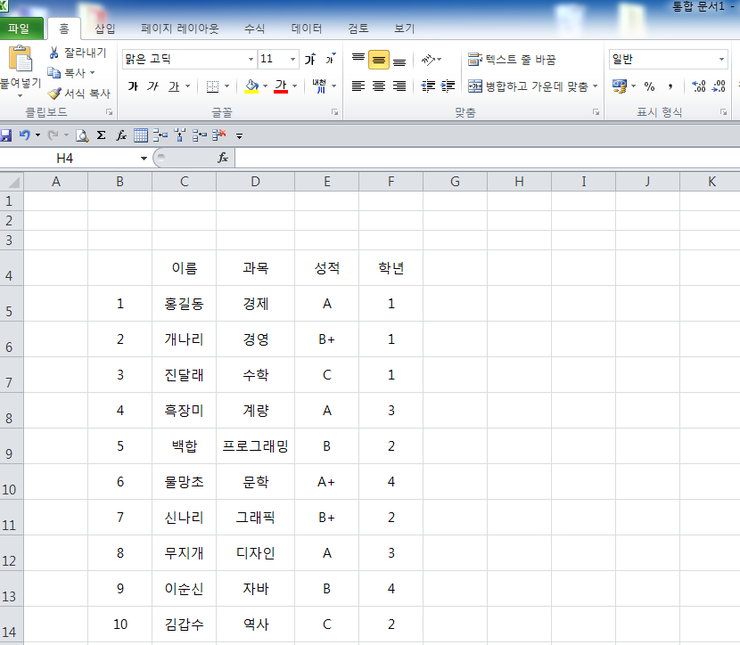Switch to the 삽입 insert tab

point(105,29)
